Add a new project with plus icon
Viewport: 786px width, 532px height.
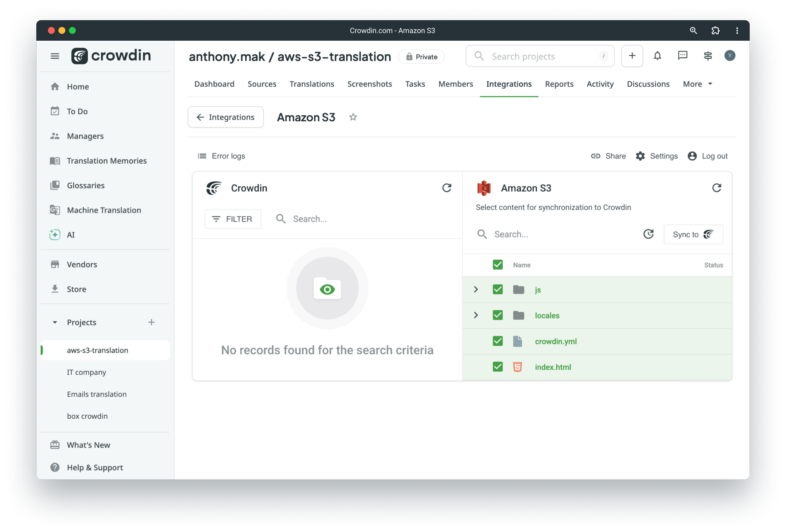point(151,322)
